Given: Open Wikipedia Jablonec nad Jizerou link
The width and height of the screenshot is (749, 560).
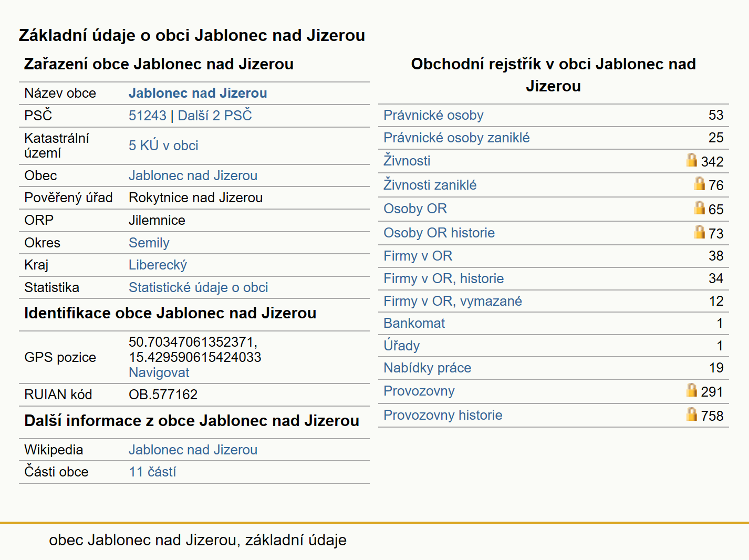Looking at the screenshot, I should tap(193, 450).
